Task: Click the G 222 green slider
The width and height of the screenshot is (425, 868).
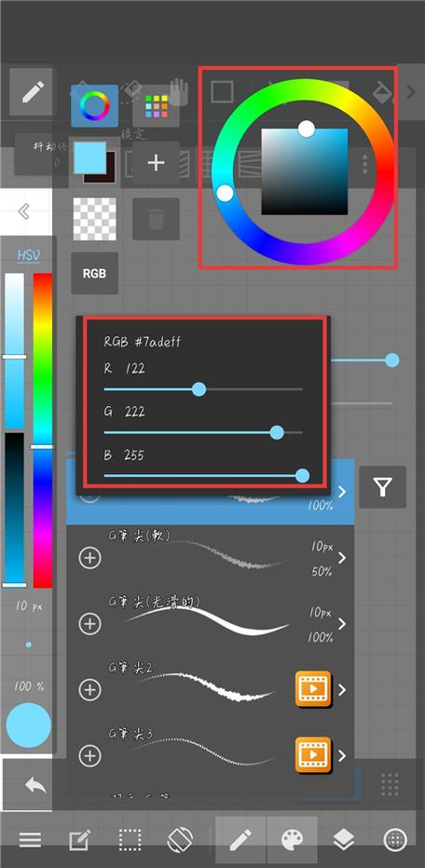Action: 203,432
